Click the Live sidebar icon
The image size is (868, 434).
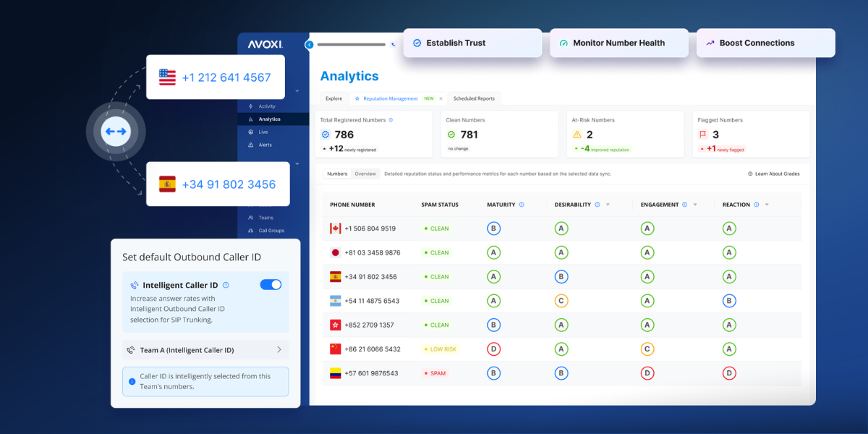[x=250, y=132]
